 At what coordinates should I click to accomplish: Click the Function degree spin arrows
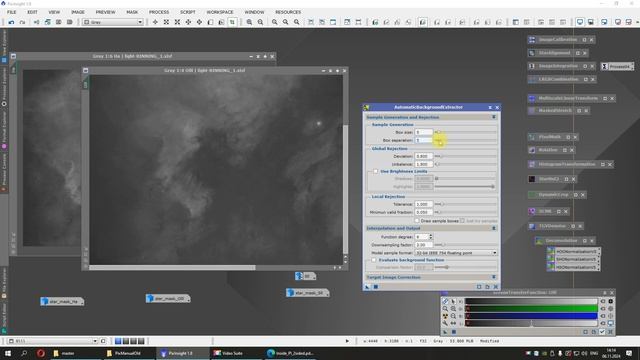click(x=431, y=237)
